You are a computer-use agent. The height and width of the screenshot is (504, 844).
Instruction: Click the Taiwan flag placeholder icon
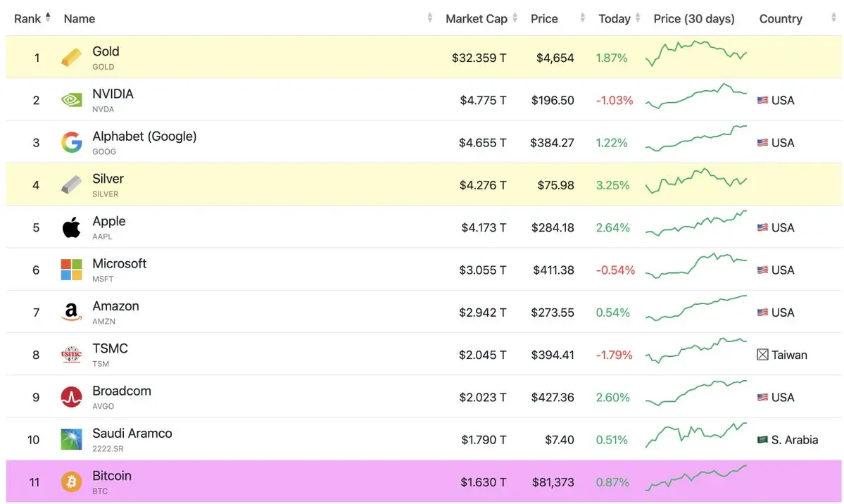pyautogui.click(x=762, y=355)
